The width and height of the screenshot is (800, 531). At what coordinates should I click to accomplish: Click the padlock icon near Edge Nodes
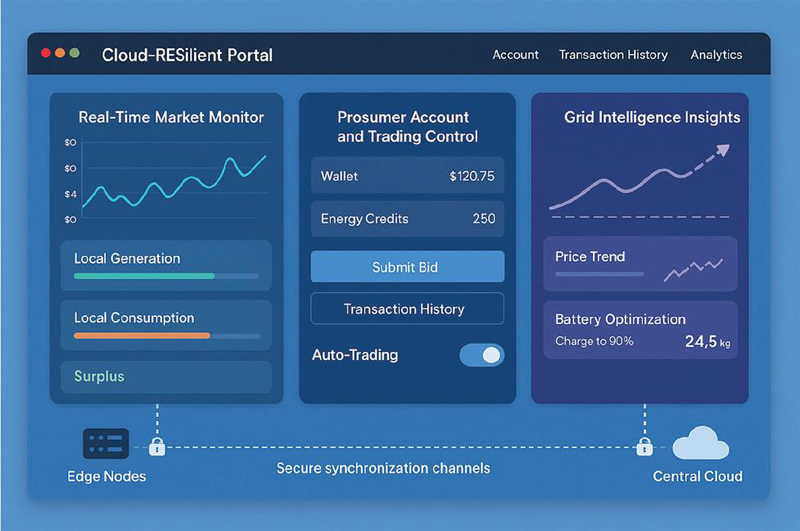156,446
